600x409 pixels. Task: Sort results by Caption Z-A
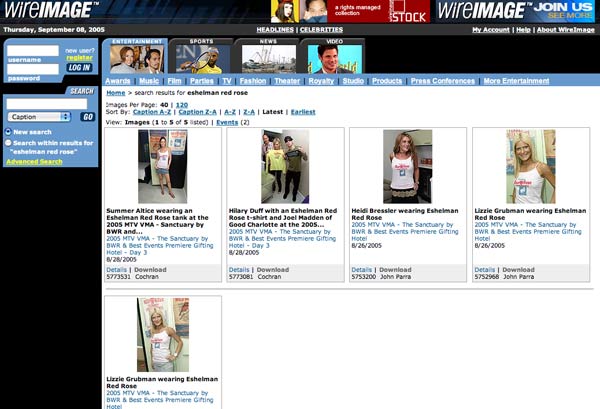click(x=197, y=112)
